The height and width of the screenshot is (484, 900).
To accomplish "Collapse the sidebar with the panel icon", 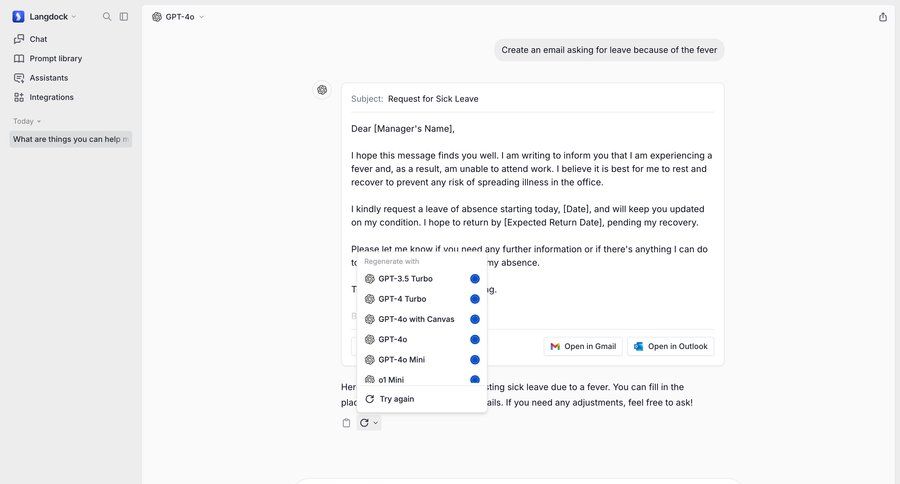I will 124,17.
